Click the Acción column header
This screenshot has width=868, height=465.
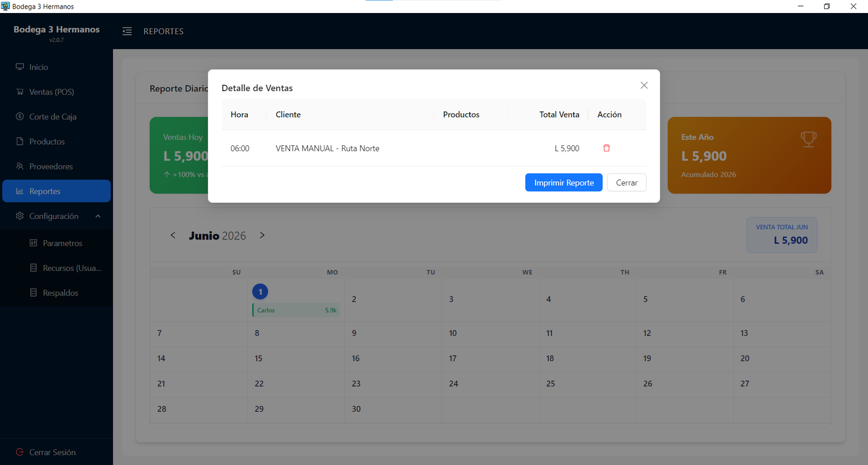pos(617,114)
